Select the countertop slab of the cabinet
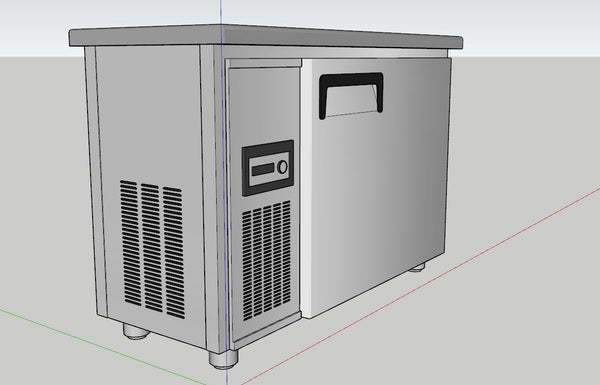 266,37
